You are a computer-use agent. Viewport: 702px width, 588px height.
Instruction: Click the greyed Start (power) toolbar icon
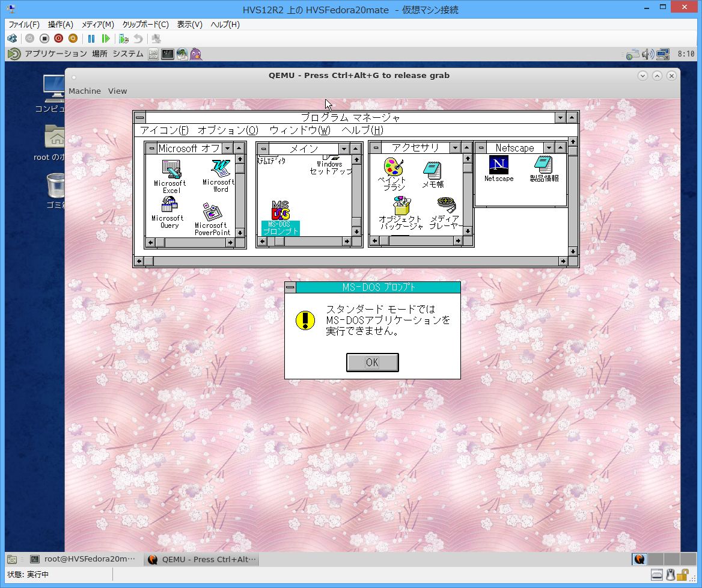coord(29,38)
